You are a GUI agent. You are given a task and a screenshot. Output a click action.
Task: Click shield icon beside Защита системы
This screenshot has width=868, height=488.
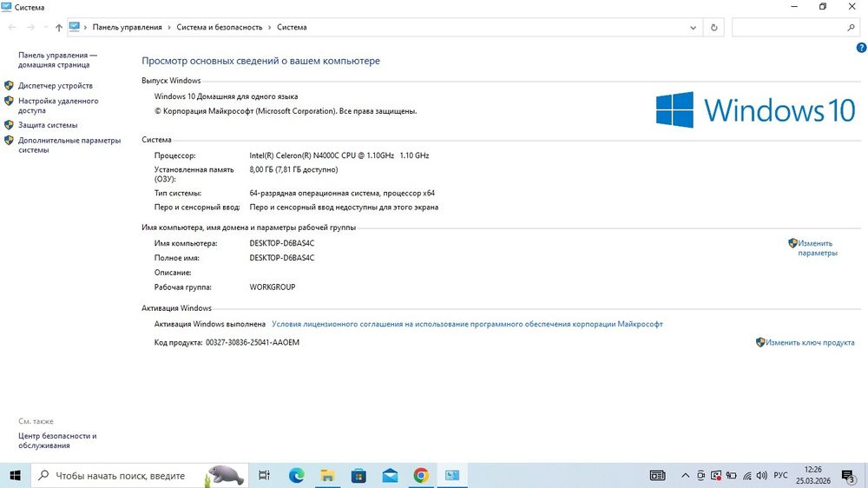click(9, 125)
